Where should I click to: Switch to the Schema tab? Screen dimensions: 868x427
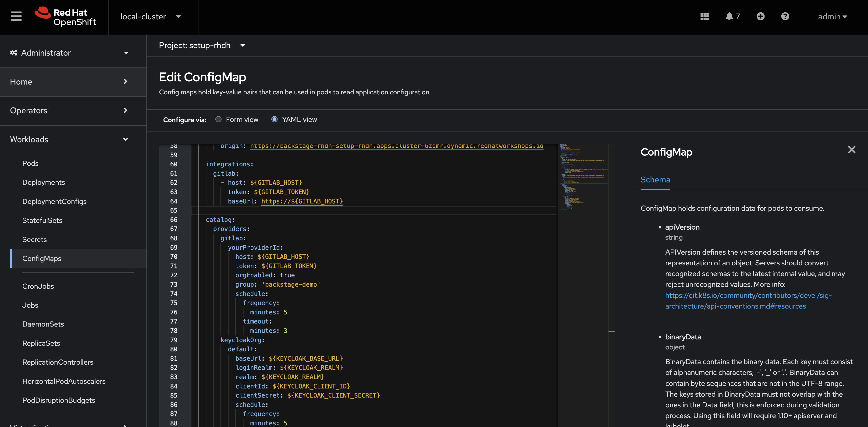pyautogui.click(x=655, y=180)
